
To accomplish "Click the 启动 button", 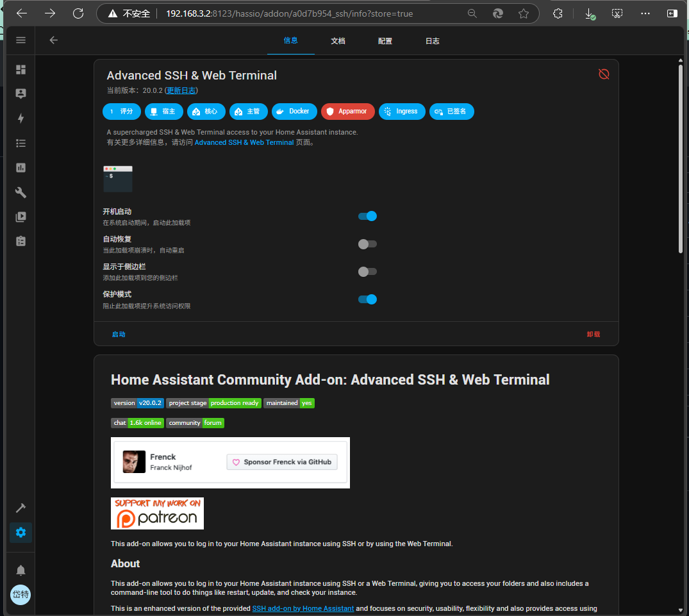I will [119, 335].
